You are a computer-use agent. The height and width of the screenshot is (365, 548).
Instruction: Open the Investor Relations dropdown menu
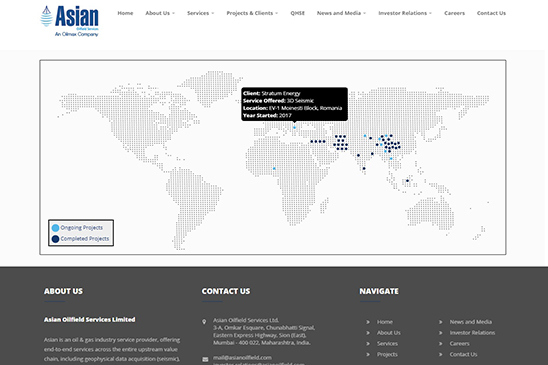point(405,13)
